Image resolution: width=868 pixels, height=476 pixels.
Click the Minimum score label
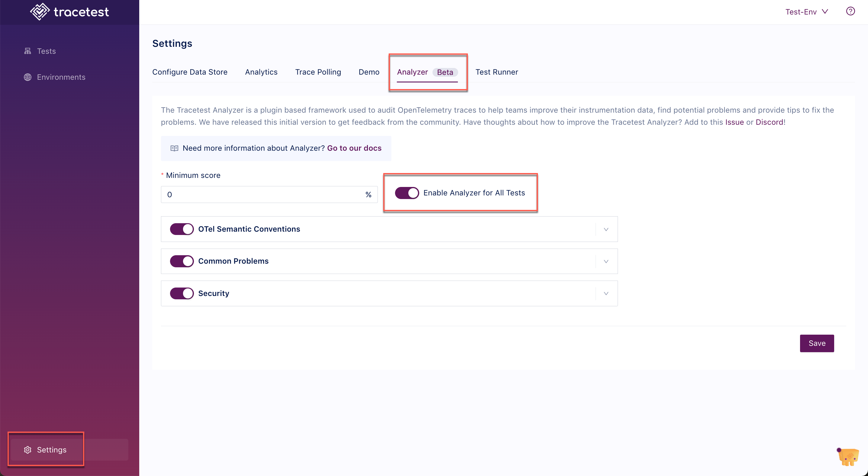(193, 175)
